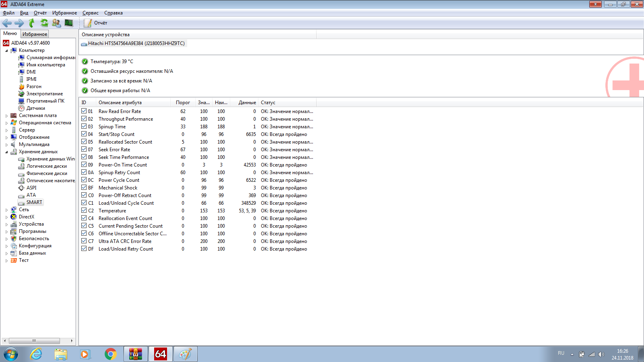Screen dimensions: 644x362
Task: Uncheck attribute C5 Current Pending Sector Count
Action: [x=84, y=226]
